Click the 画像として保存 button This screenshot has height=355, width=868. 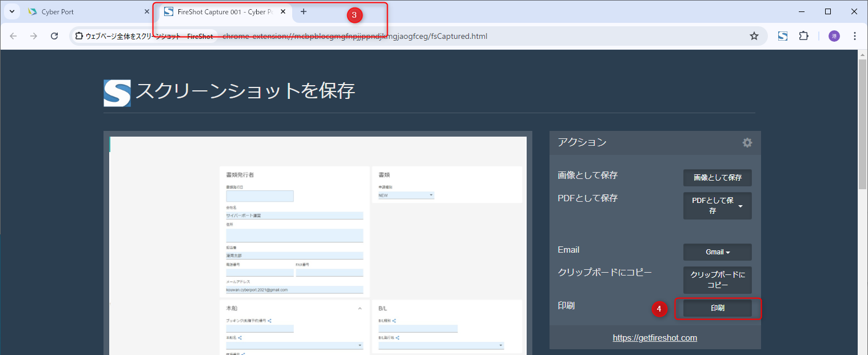coord(717,178)
